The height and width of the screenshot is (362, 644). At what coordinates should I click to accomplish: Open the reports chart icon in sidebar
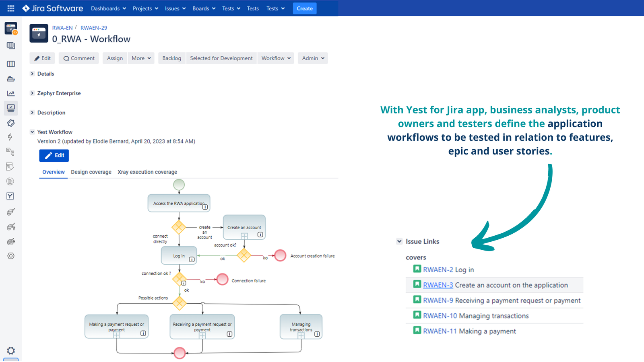[11, 94]
